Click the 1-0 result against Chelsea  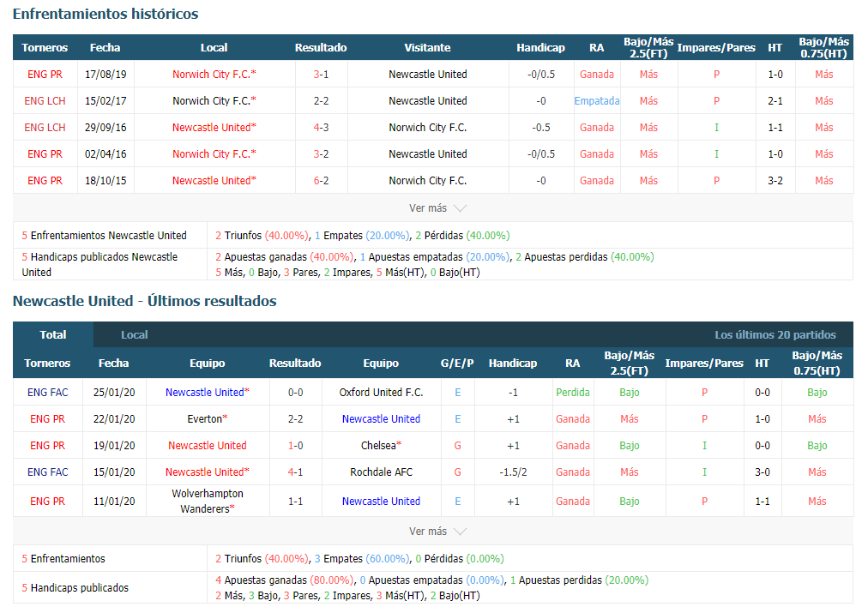(x=296, y=446)
